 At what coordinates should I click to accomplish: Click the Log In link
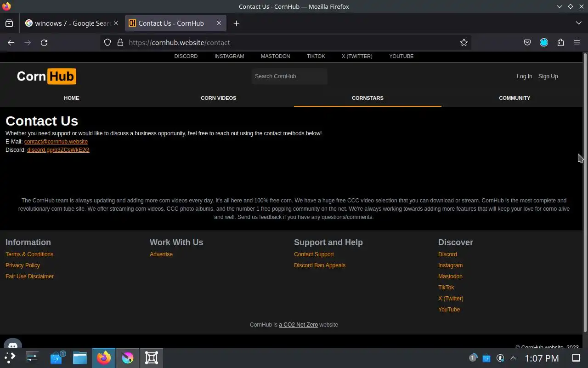[524, 76]
